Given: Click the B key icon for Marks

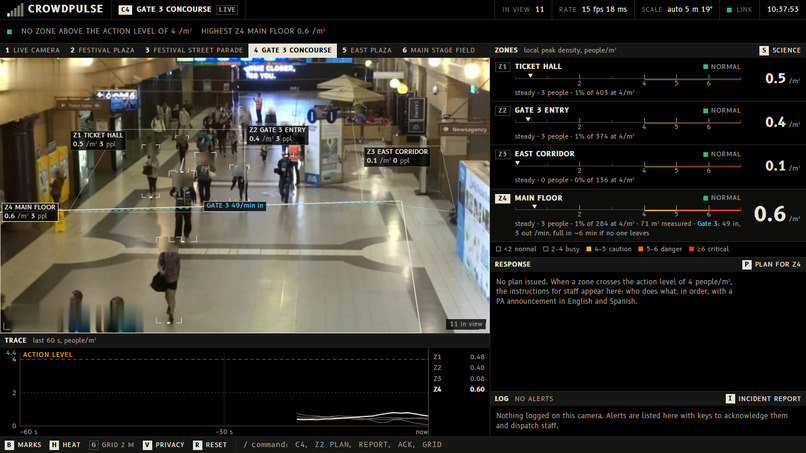Looking at the screenshot, I should 9,445.
